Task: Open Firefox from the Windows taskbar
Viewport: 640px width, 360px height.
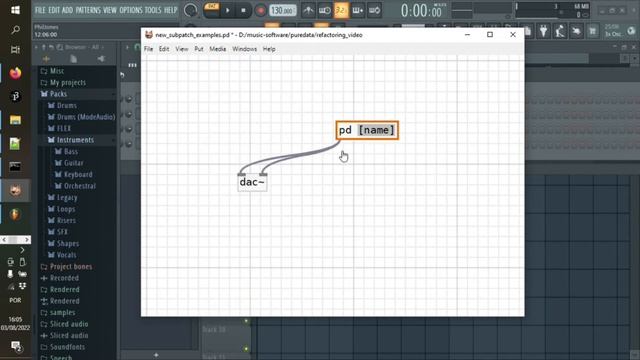Action: 16,73
